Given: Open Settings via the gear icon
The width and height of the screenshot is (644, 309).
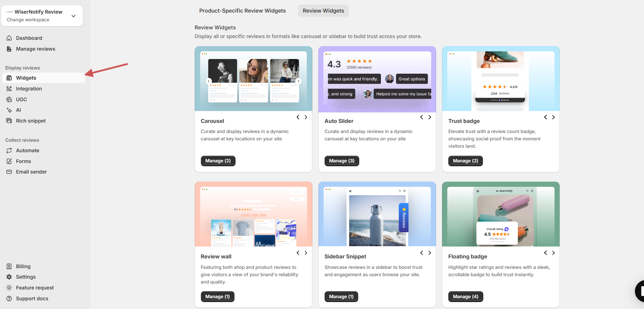Looking at the screenshot, I should coord(9,277).
